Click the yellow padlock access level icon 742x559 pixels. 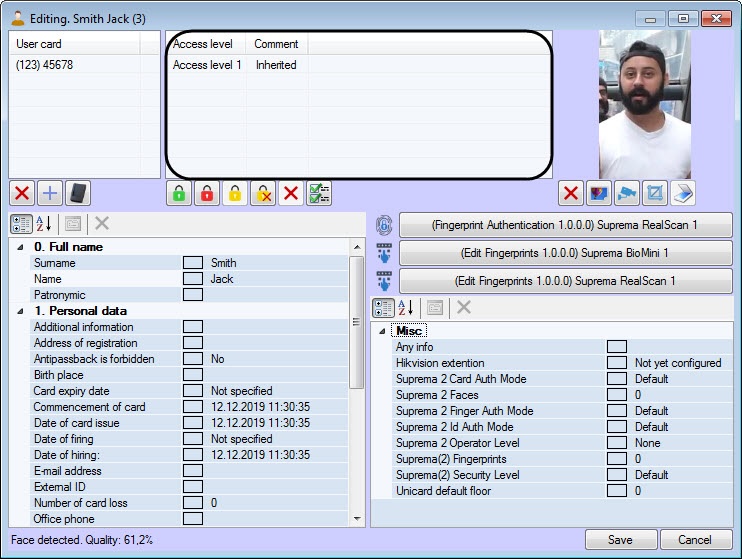234,193
